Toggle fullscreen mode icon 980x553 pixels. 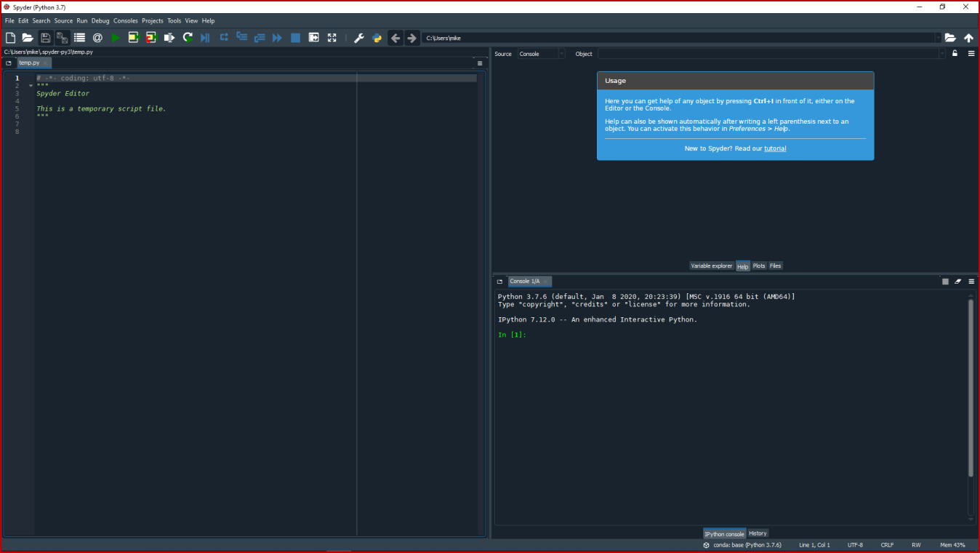[x=332, y=38]
